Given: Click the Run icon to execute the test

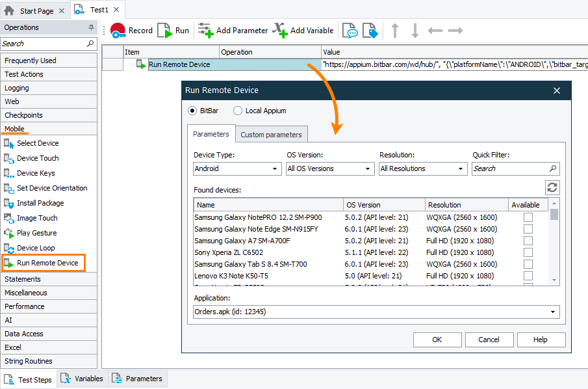Looking at the screenshot, I should point(172,30).
